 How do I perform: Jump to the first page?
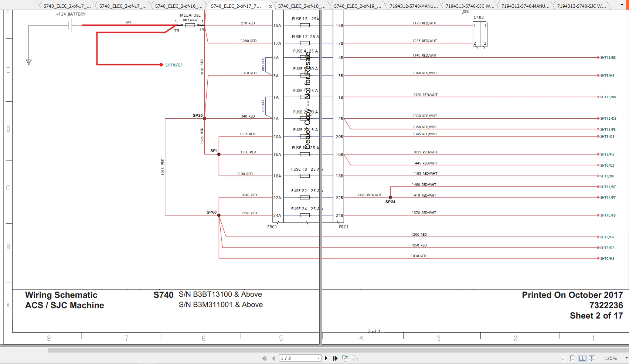tap(264, 358)
